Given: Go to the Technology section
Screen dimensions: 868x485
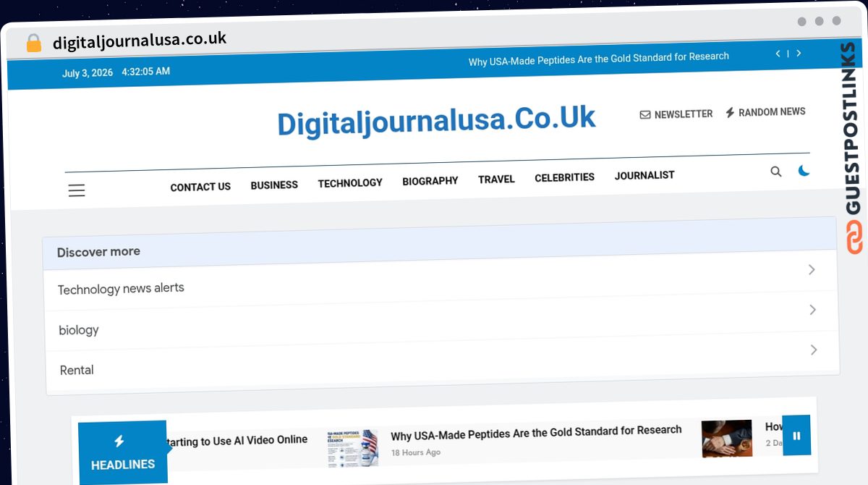Looking at the screenshot, I should coord(350,182).
